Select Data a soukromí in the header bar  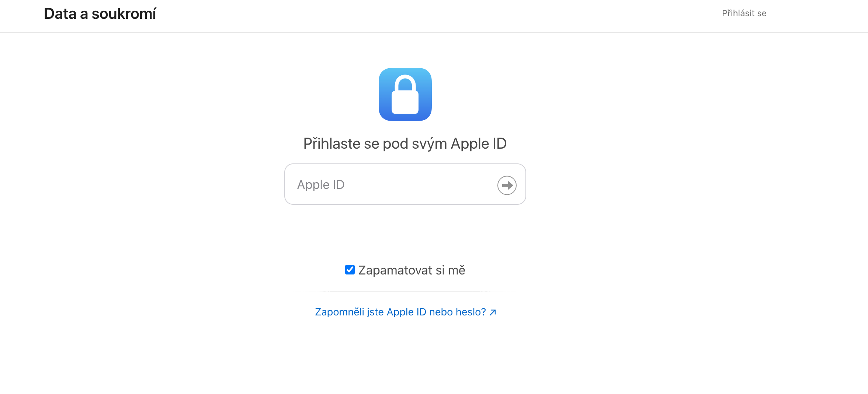[x=100, y=14]
